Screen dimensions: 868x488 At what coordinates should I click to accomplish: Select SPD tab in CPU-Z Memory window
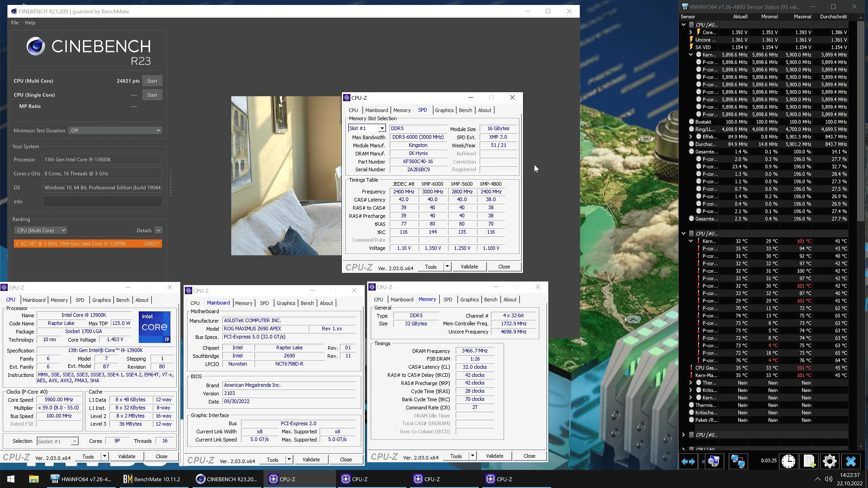point(448,300)
